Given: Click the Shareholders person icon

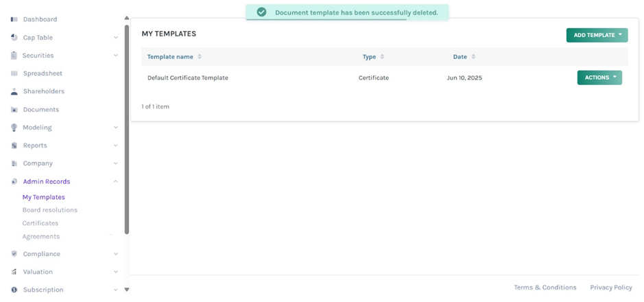Looking at the screenshot, I should click(x=14, y=91).
